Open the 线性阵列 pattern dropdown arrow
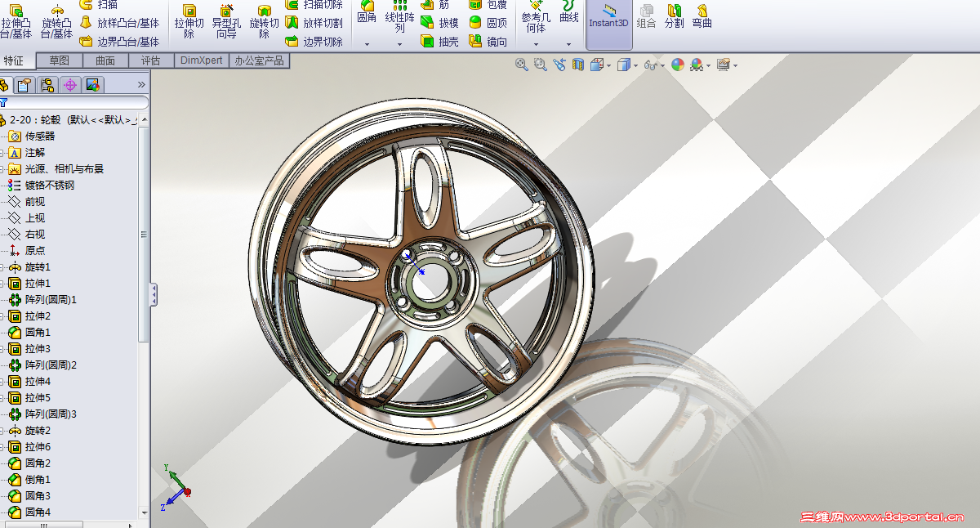Screen dimensions: 980x528 coord(399,43)
